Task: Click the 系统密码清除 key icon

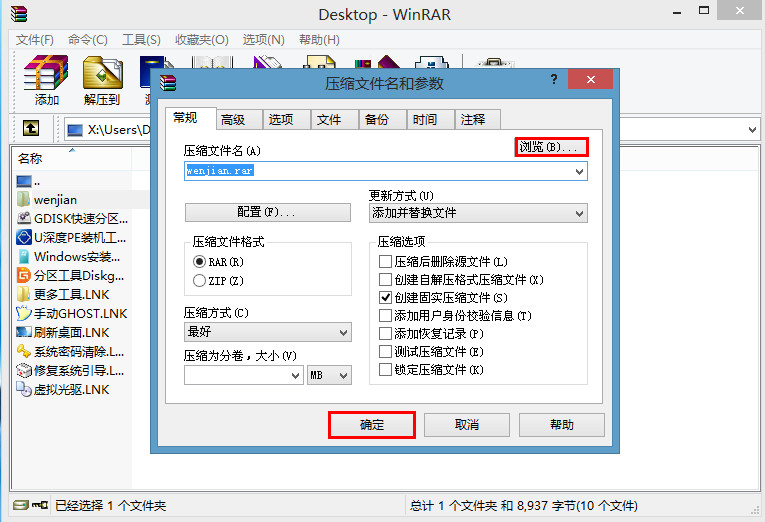Action: click(x=24, y=351)
